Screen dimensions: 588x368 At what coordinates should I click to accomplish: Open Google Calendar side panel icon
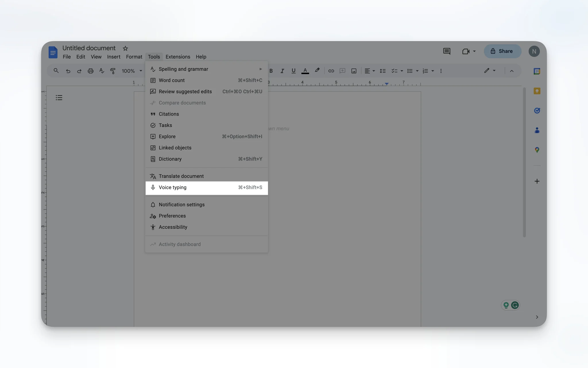[537, 71]
